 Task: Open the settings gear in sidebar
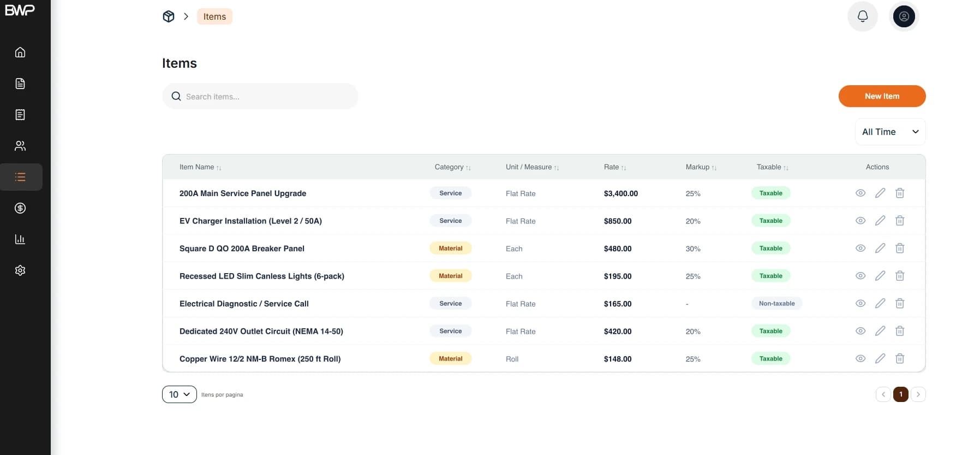click(20, 270)
